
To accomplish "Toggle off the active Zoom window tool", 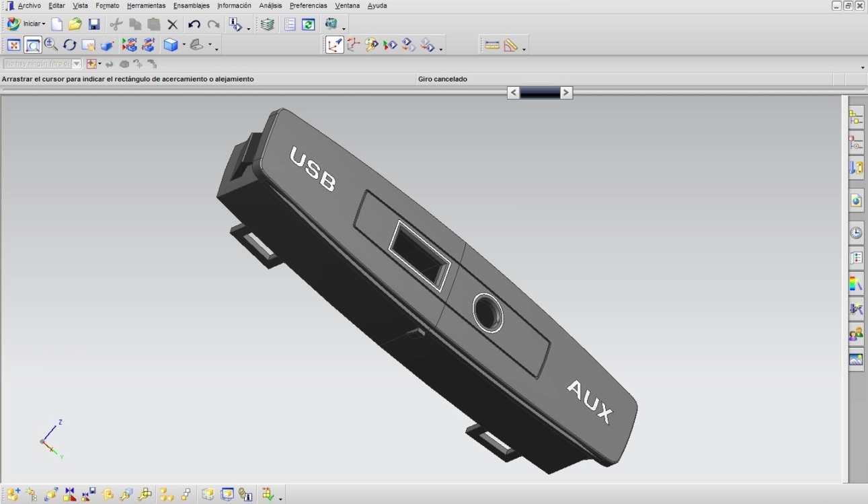I will click(x=32, y=45).
